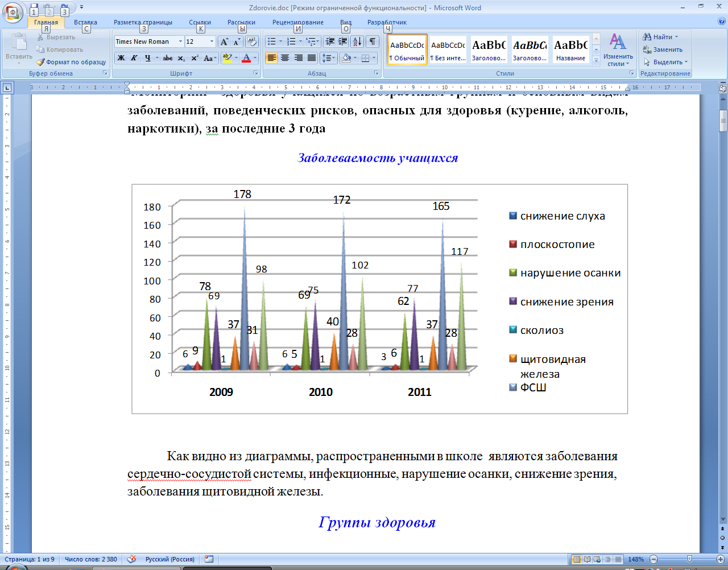The image size is (728, 570).
Task: Click Заменить replace button
Action: click(663, 49)
